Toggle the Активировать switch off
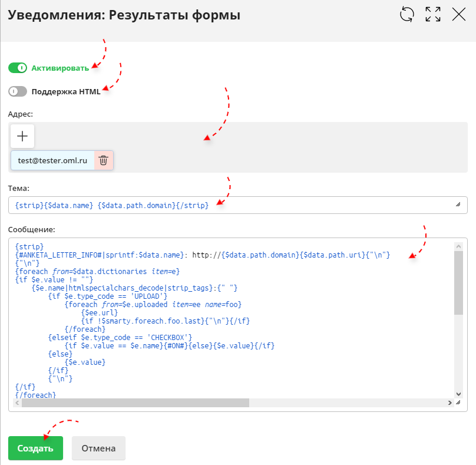Screen dimensions: 476x465 (x=18, y=68)
